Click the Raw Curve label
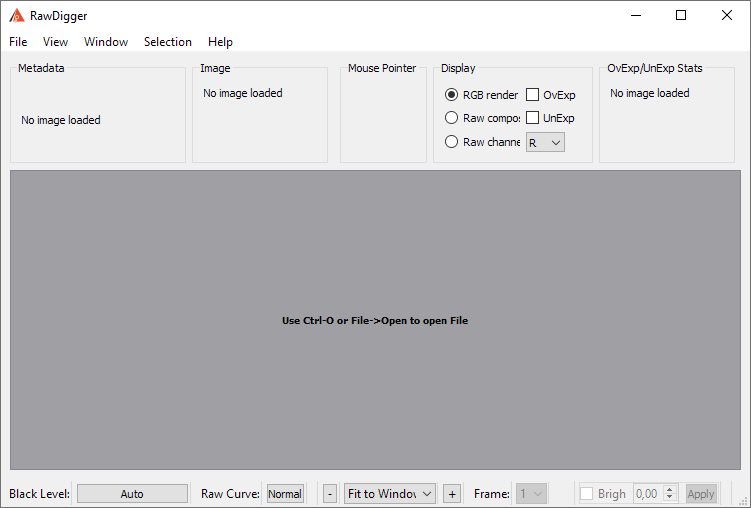The height and width of the screenshot is (508, 751). [x=230, y=494]
